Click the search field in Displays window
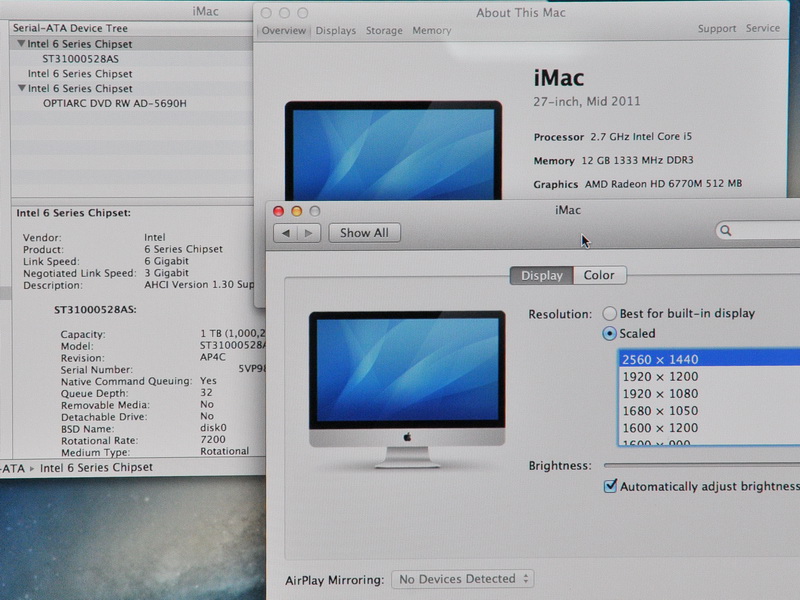 tap(758, 231)
